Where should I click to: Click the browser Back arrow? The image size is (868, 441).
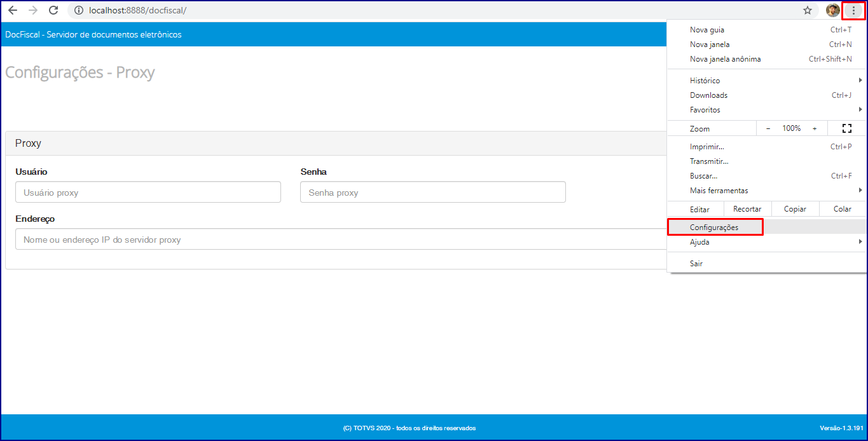pos(13,10)
